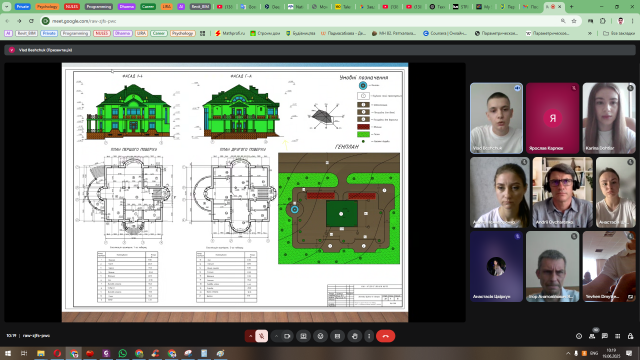Open meeting details info icon

tap(579, 336)
